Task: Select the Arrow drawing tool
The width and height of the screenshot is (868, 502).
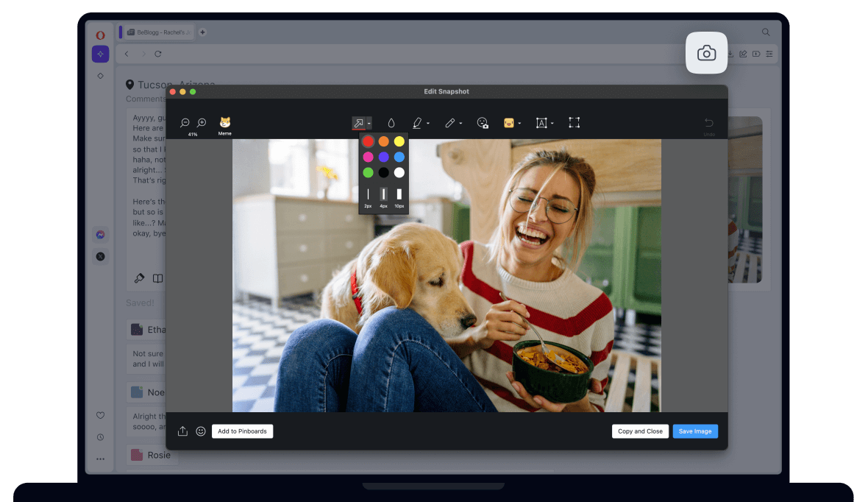Action: pos(359,123)
